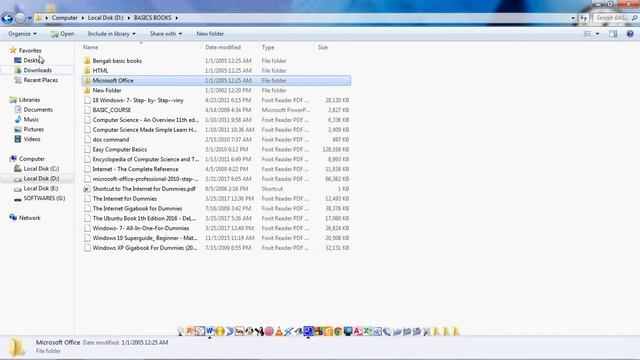640x360 pixels.
Task: Select Downloads under Favorites
Action: coord(38,70)
